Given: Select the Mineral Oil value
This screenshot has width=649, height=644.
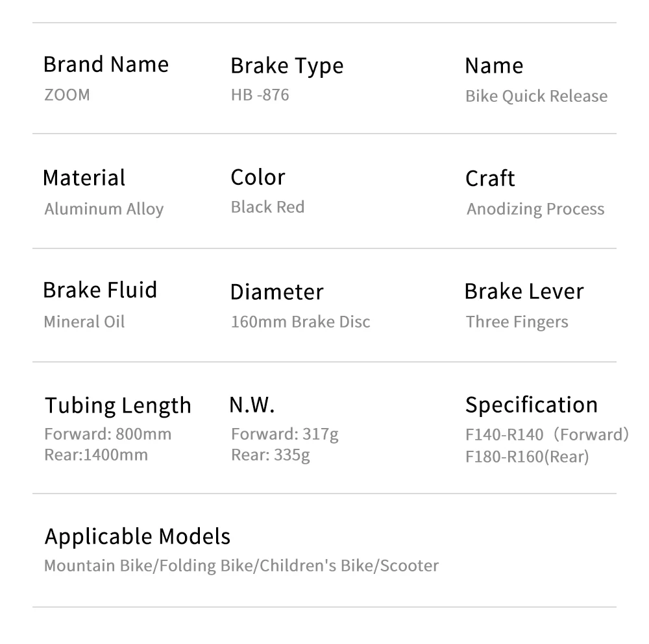Looking at the screenshot, I should point(84,322).
